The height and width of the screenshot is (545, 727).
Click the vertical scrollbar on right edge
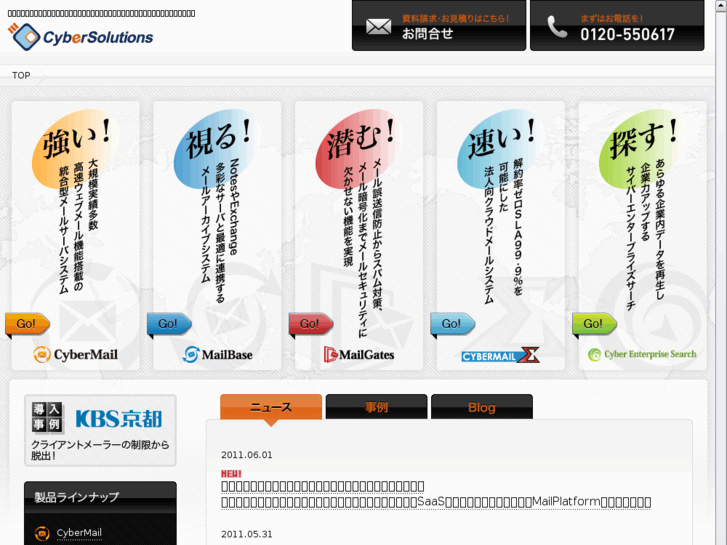pos(721,272)
